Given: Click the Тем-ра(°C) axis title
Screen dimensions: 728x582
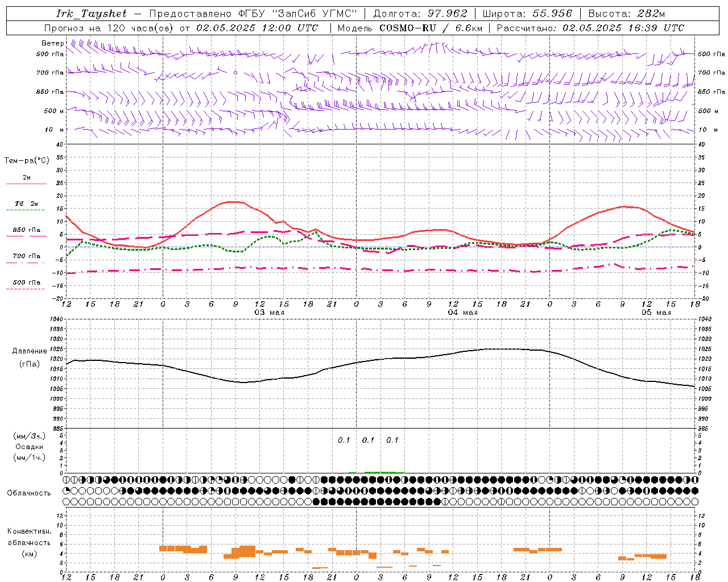Looking at the screenshot, I should [x=27, y=161].
